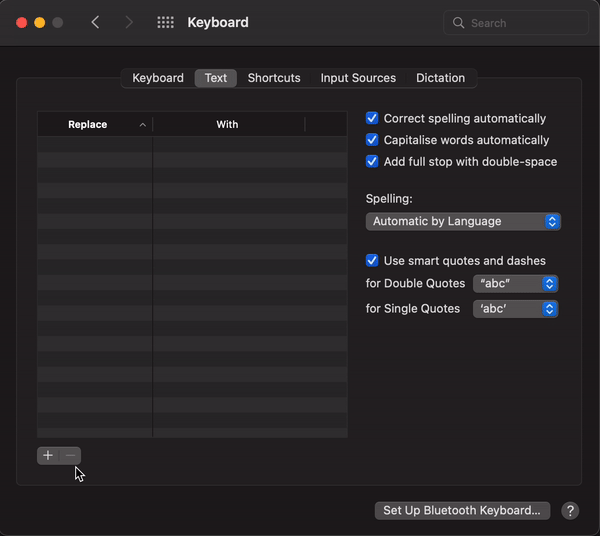The height and width of the screenshot is (536, 600).
Task: Click the back navigation arrow
Action: (x=95, y=22)
